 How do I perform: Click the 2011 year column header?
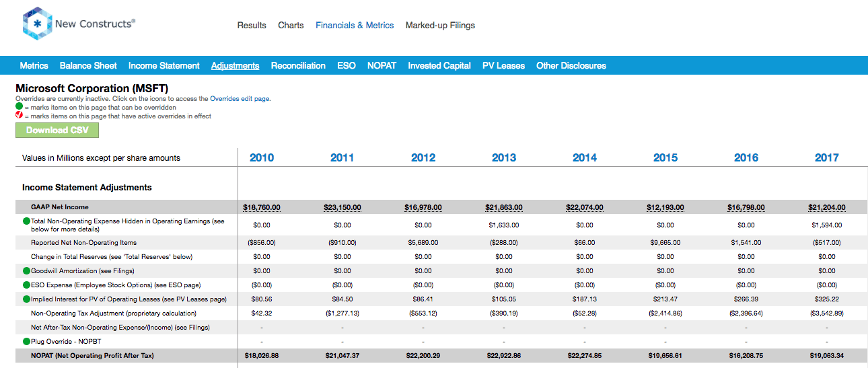342,157
